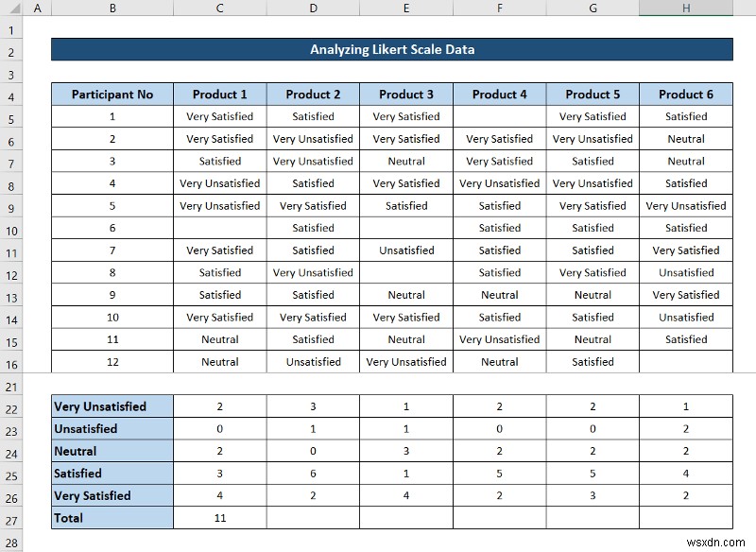Select the empty Product 4 cell for Participant 1
The height and width of the screenshot is (552, 756).
[x=499, y=116]
